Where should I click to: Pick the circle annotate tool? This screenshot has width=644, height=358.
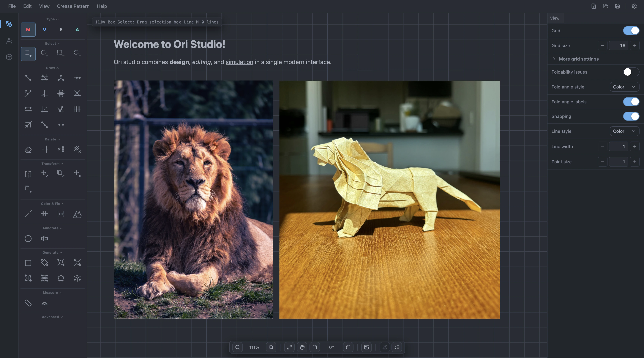(28, 239)
